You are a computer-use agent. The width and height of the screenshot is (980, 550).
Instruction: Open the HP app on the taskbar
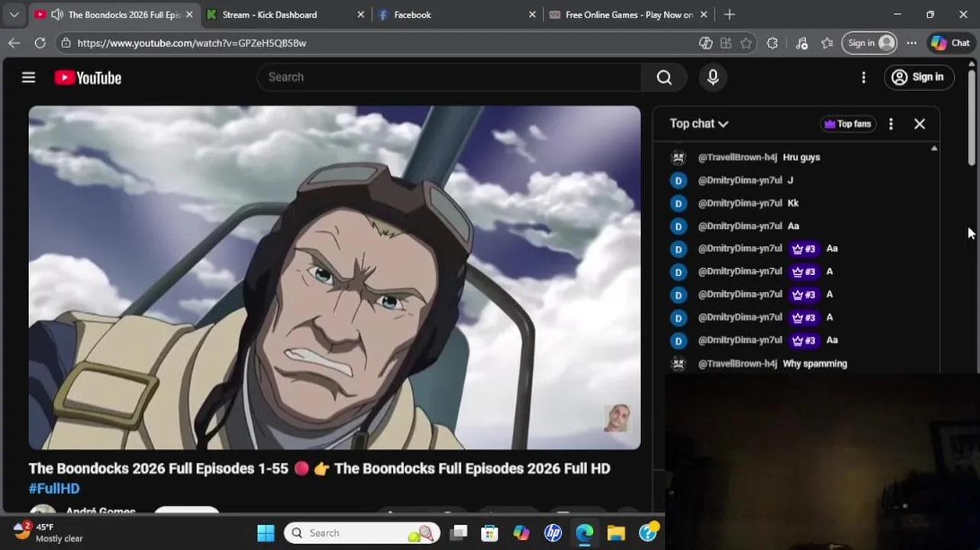pos(553,532)
